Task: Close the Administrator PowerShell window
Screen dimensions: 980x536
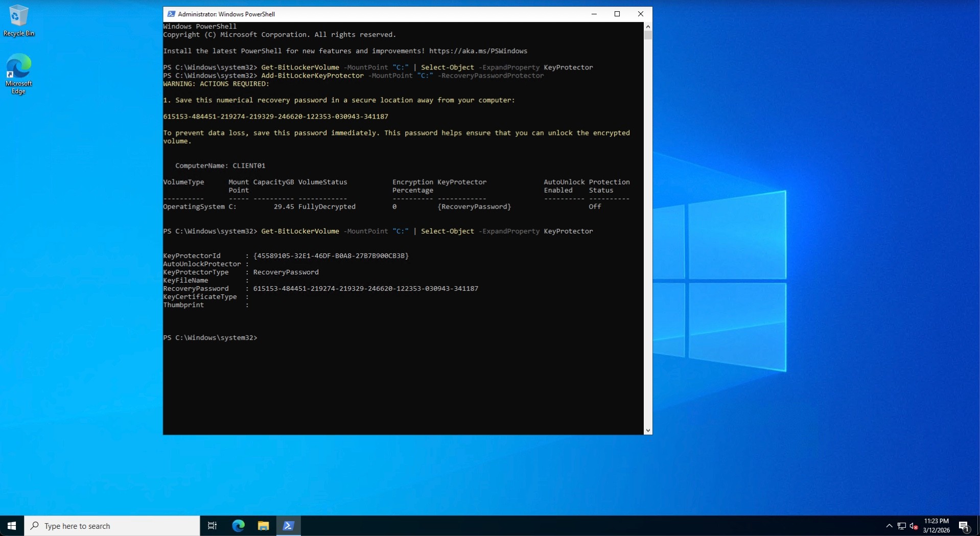Action: pos(640,14)
